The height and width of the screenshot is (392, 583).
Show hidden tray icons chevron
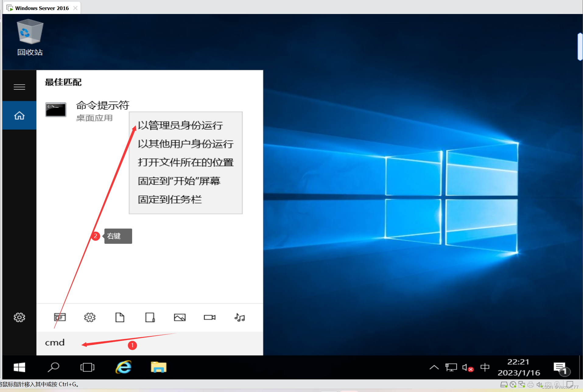(434, 367)
